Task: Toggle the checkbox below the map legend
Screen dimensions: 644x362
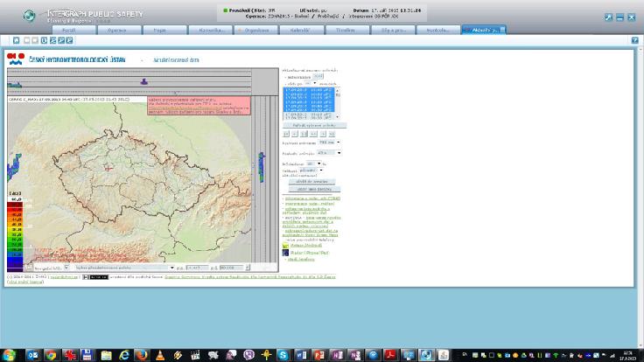Action: tap(66, 268)
